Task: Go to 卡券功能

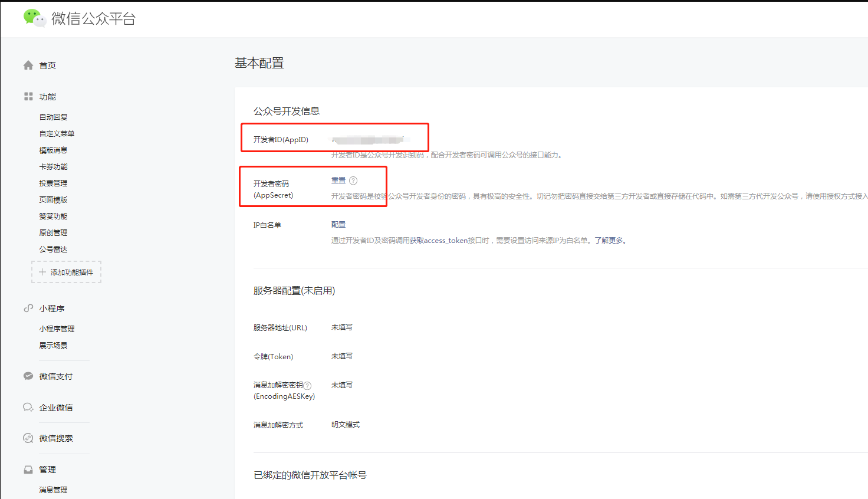Action: coord(54,167)
